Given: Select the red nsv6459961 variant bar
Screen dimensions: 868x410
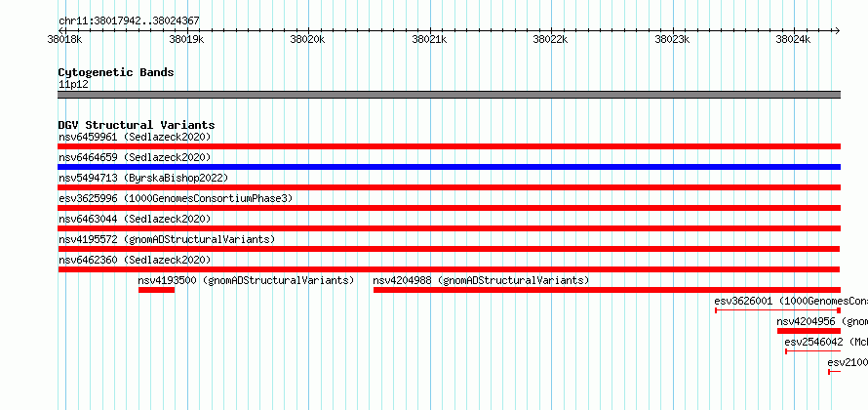Looking at the screenshot, I should [449, 146].
